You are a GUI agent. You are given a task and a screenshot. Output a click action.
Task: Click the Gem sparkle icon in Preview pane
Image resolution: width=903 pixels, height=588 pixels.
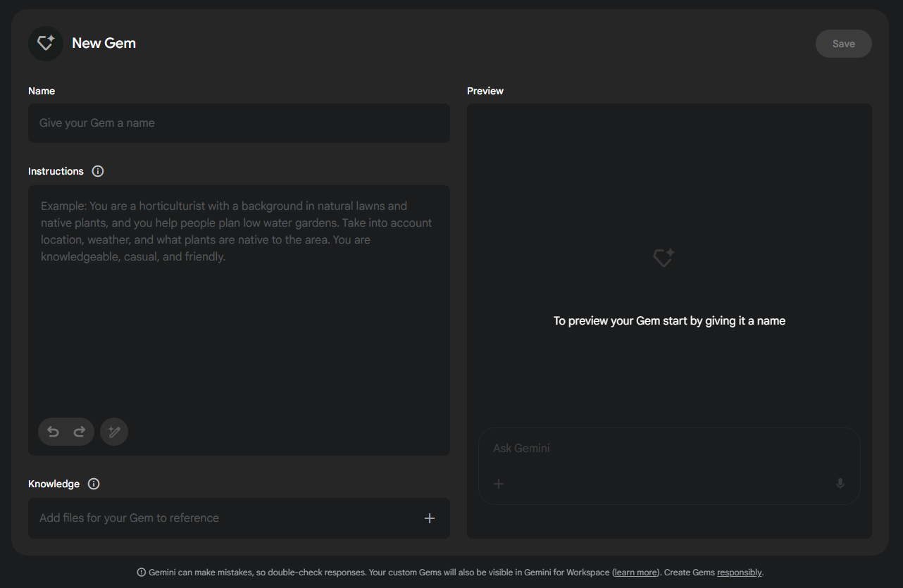point(663,258)
